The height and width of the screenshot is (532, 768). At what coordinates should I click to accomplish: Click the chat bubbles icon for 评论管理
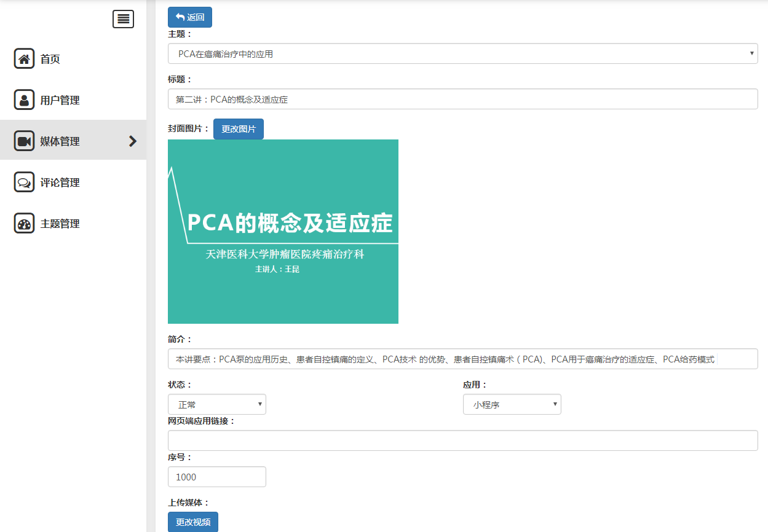pyautogui.click(x=24, y=182)
